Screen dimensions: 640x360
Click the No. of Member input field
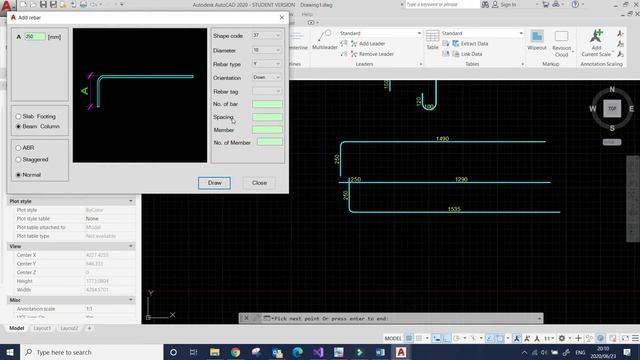click(x=270, y=142)
